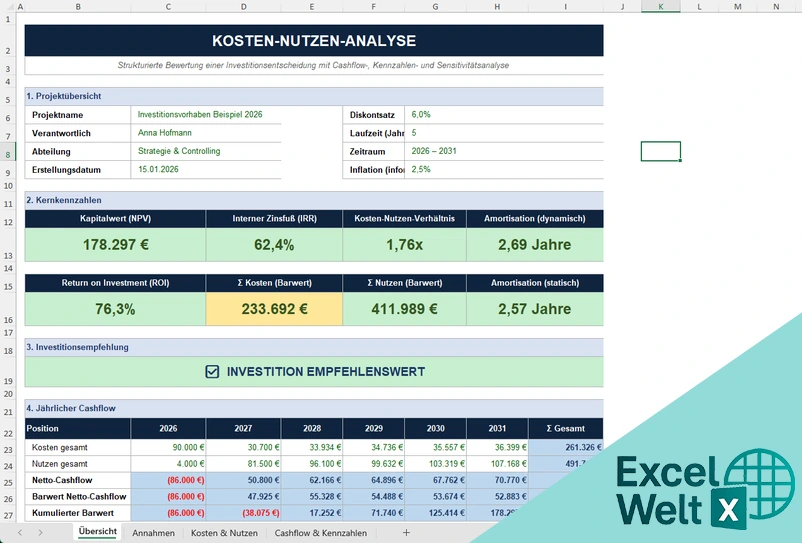The image size is (802, 543).
Task: Select row 8 header
Action: 8,152
